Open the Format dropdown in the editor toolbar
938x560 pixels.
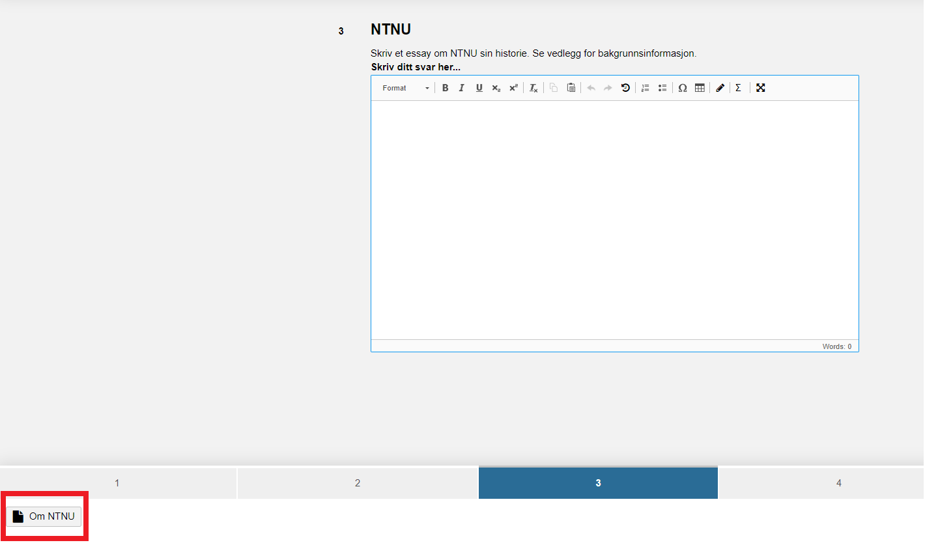pyautogui.click(x=405, y=88)
